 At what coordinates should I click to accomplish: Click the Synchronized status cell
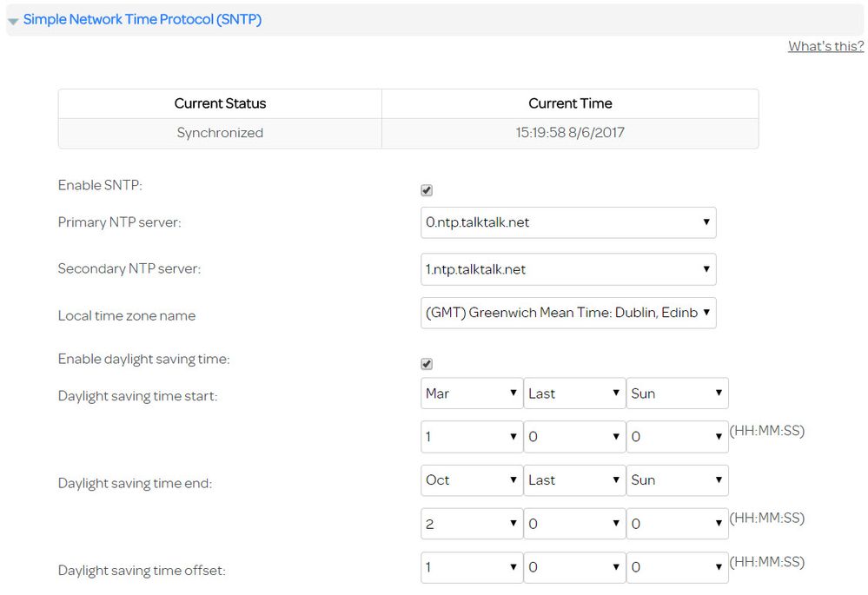point(220,133)
